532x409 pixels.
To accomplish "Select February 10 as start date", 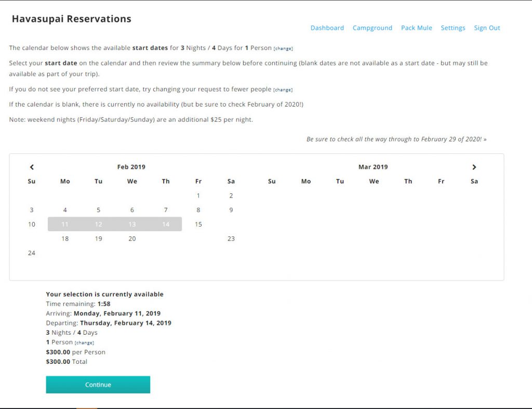I will click(32, 224).
